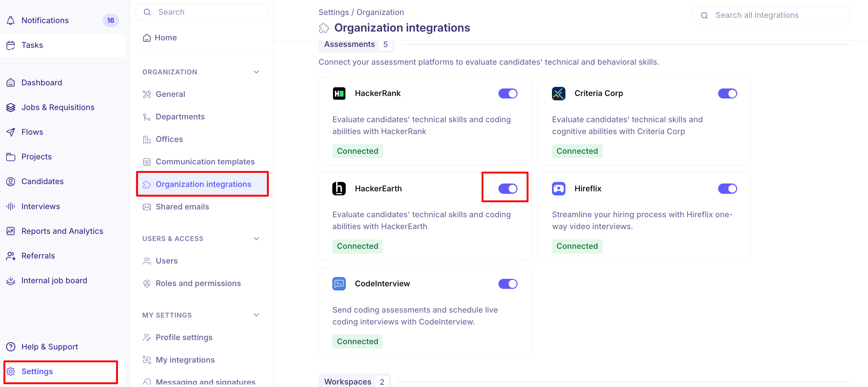Click the Users icon in settings menu
The height and width of the screenshot is (387, 868).
pyautogui.click(x=147, y=261)
